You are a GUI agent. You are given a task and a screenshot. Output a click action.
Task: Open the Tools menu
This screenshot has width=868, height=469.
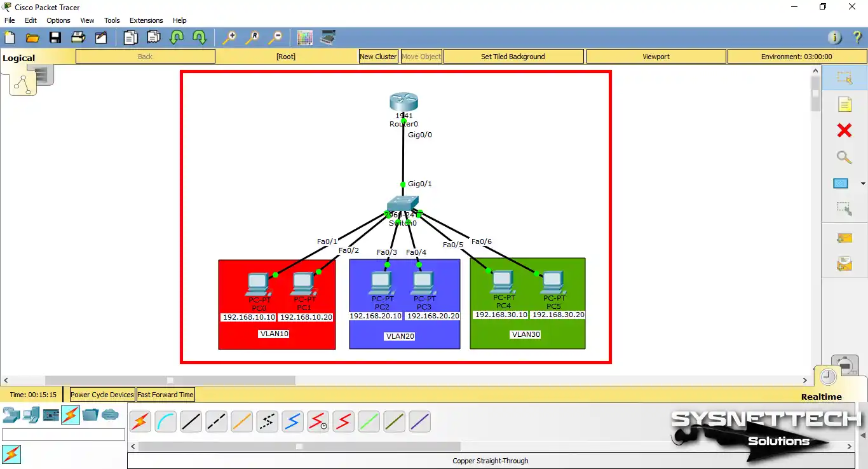pos(112,20)
